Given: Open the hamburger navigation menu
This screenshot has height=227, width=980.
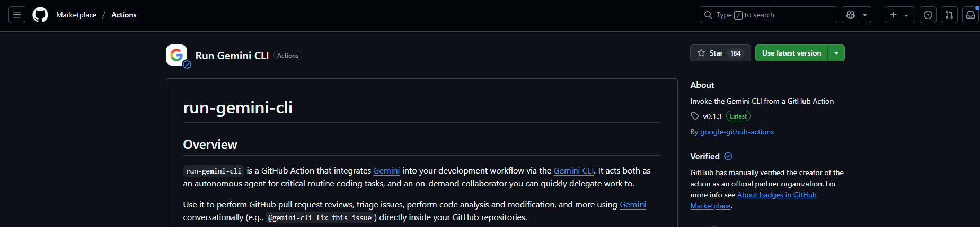Looking at the screenshot, I should point(17,15).
